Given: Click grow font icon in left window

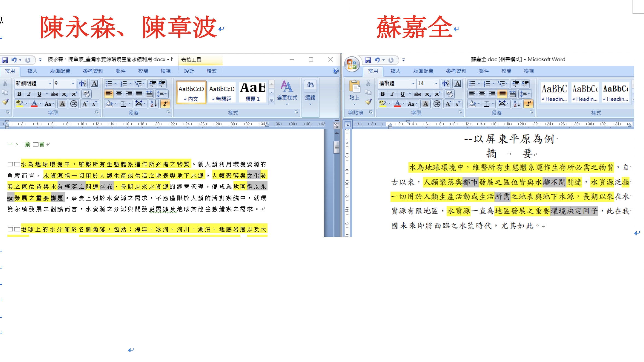Looking at the screenshot, I should (x=85, y=104).
